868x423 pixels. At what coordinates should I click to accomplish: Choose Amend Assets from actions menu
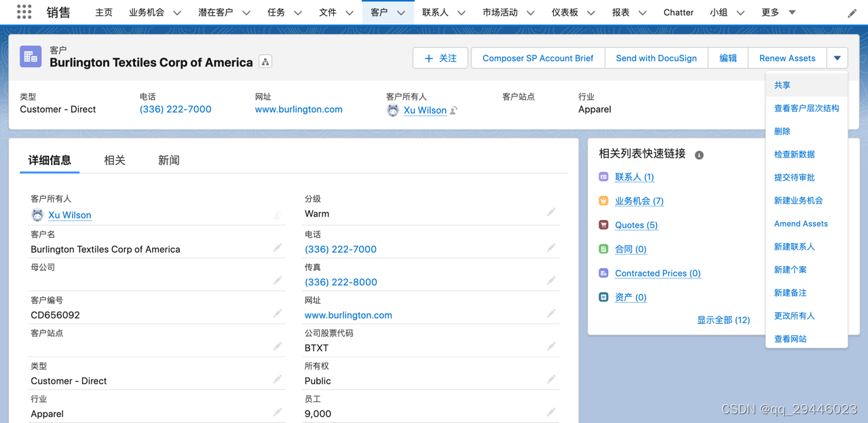(x=806, y=223)
